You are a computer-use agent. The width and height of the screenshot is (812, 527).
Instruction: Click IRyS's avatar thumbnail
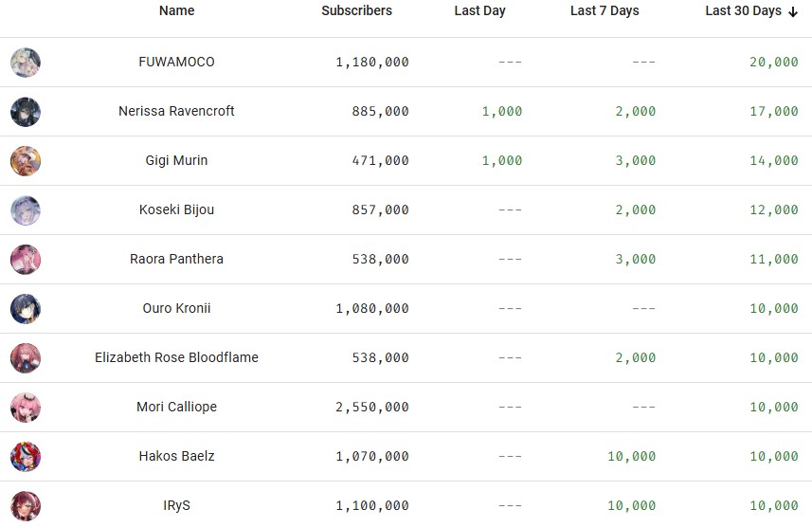coord(26,506)
